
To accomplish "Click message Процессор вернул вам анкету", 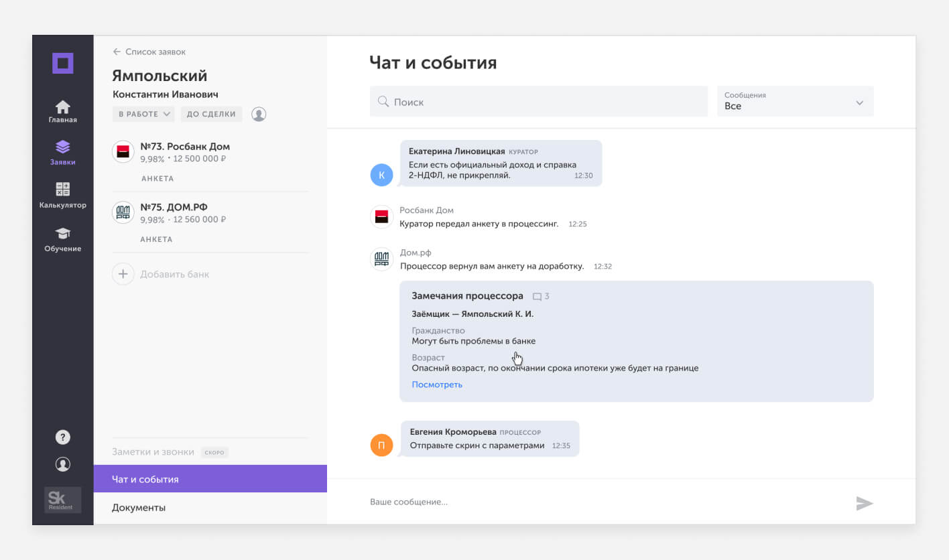I will tap(492, 266).
